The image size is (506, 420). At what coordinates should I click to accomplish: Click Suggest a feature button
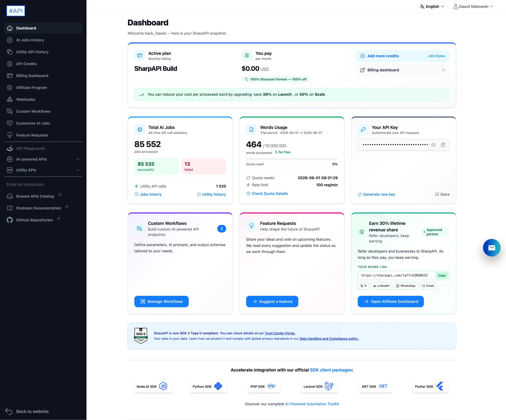click(x=272, y=301)
